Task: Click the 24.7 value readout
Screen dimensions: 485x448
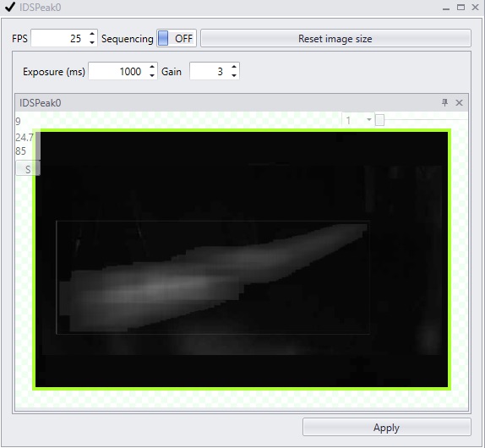Action: coord(25,137)
